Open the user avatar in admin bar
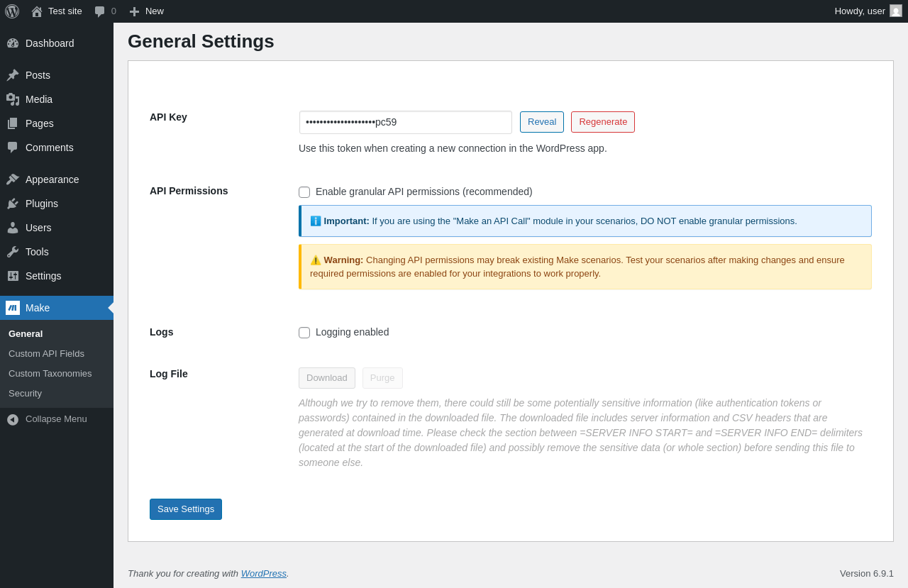Viewport: 908px width, 588px height. (x=896, y=11)
